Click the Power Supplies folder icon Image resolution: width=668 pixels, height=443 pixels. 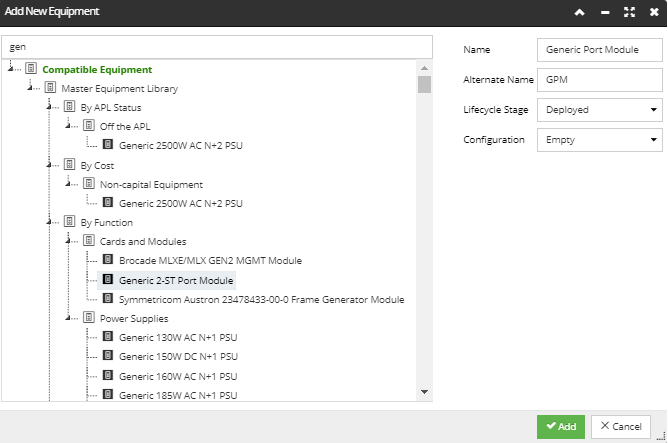89,317
